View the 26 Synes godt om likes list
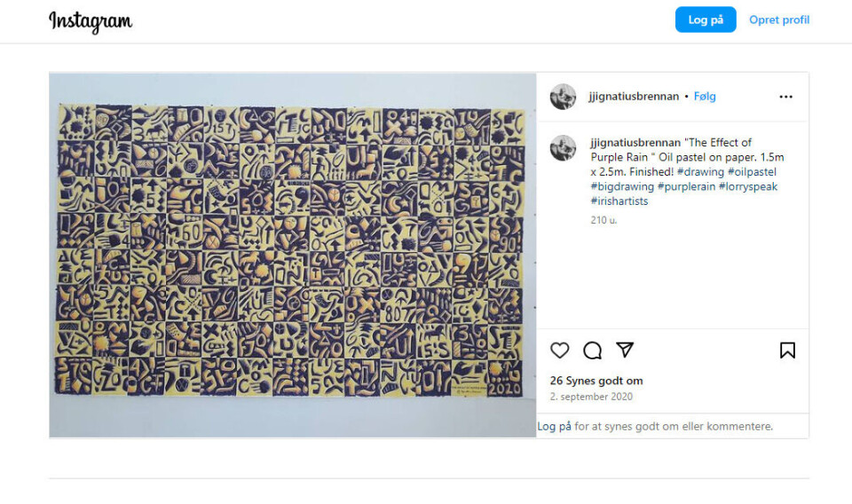852x504 pixels. (x=596, y=381)
